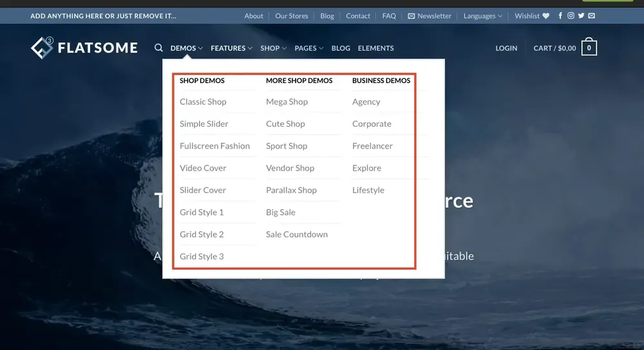Open the Pages menu dropdown
This screenshot has height=350, width=644.
click(x=309, y=48)
